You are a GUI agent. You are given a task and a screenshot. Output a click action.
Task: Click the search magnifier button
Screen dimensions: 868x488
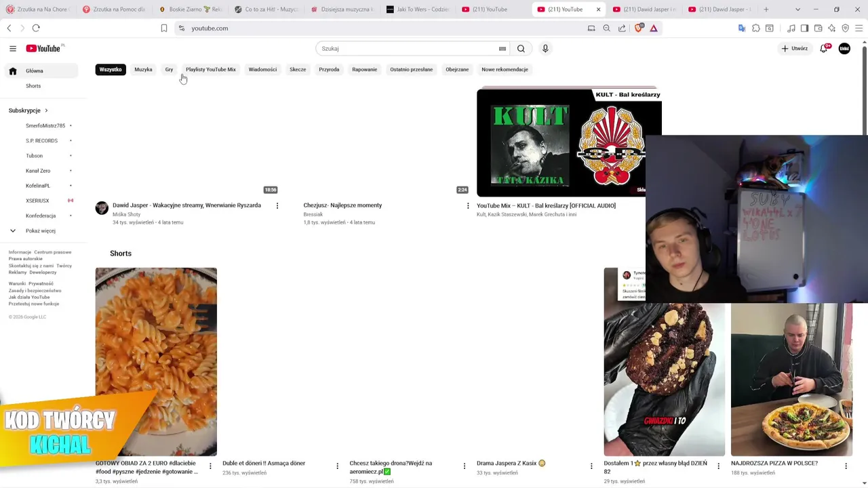coord(521,49)
